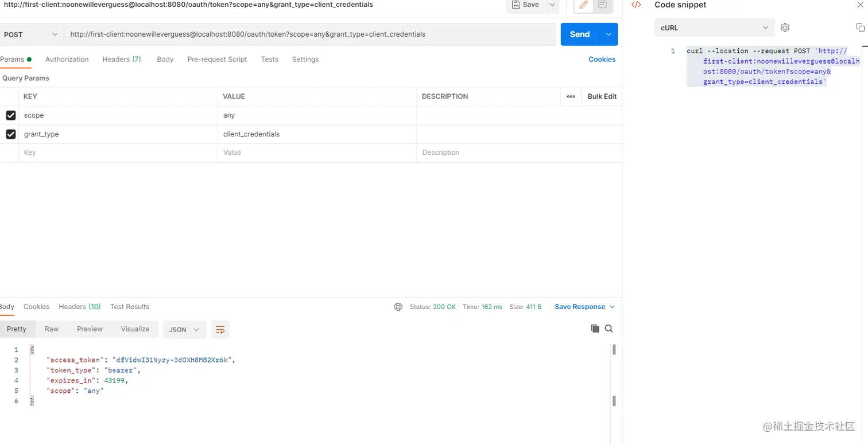
Task: Click the VALUE column header
Action: 234,96
